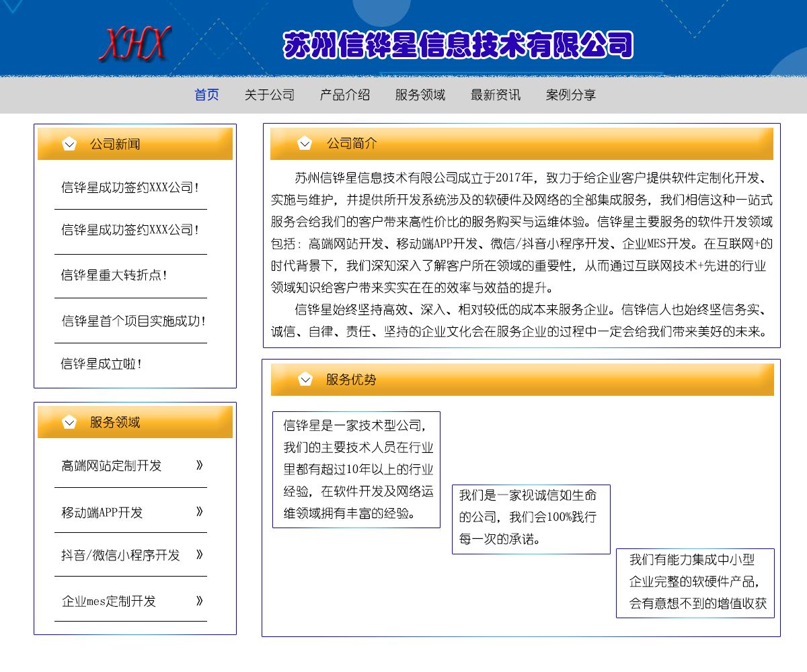Image resolution: width=807 pixels, height=672 pixels.
Task: Open the 最新资讯 navigation page
Action: click(495, 95)
